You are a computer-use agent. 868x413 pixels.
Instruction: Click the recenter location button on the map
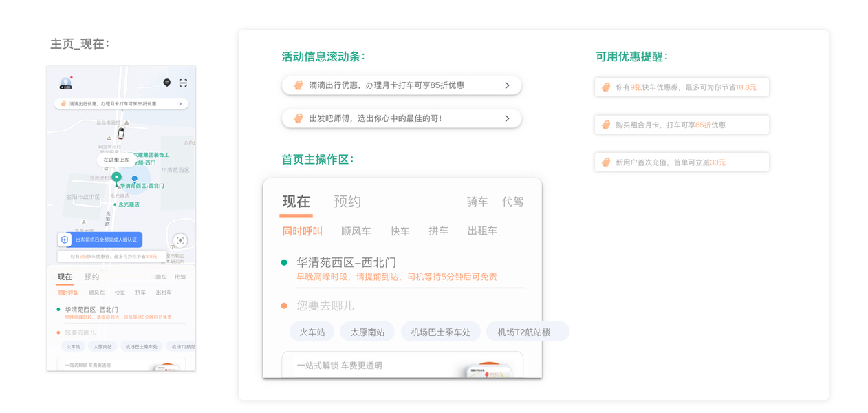pyautogui.click(x=180, y=240)
